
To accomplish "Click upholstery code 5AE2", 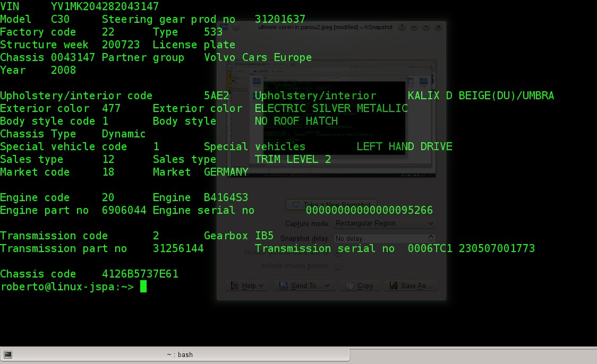I will (216, 96).
